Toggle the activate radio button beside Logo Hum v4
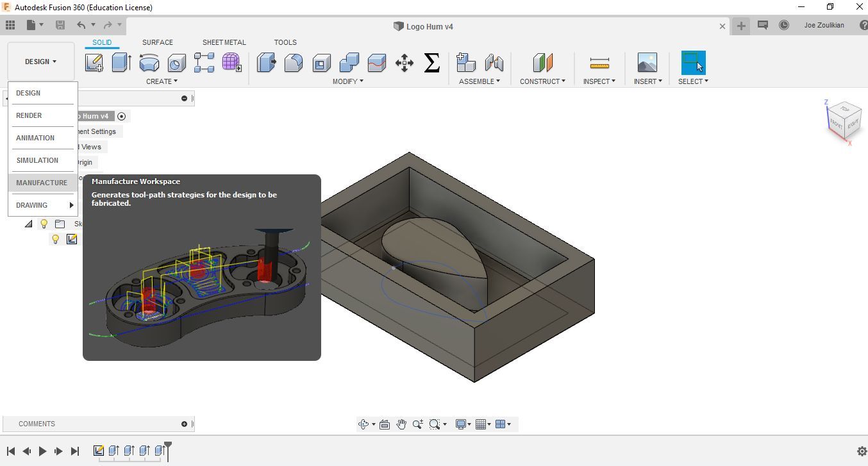The width and height of the screenshot is (868, 466). (x=121, y=116)
